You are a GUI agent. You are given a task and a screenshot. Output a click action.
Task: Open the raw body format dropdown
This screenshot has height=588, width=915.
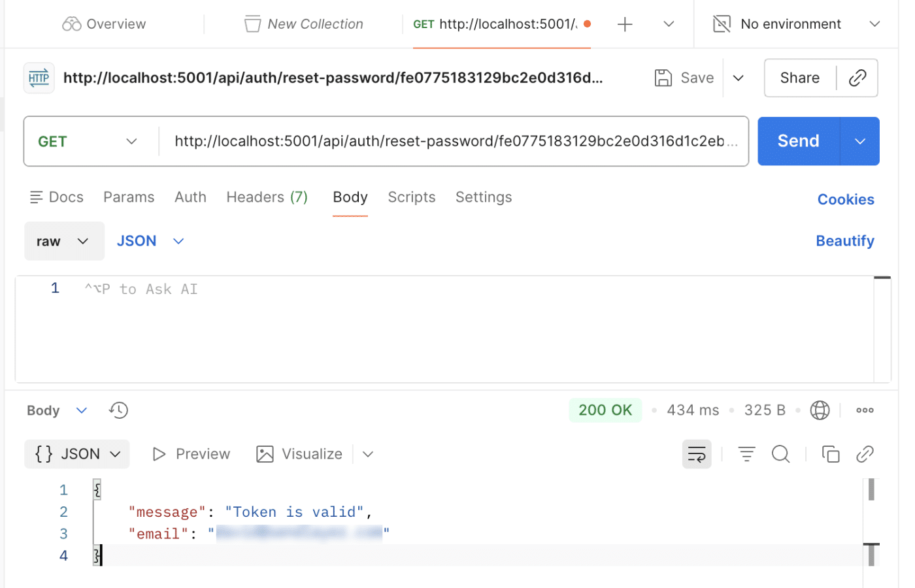pyautogui.click(x=64, y=240)
